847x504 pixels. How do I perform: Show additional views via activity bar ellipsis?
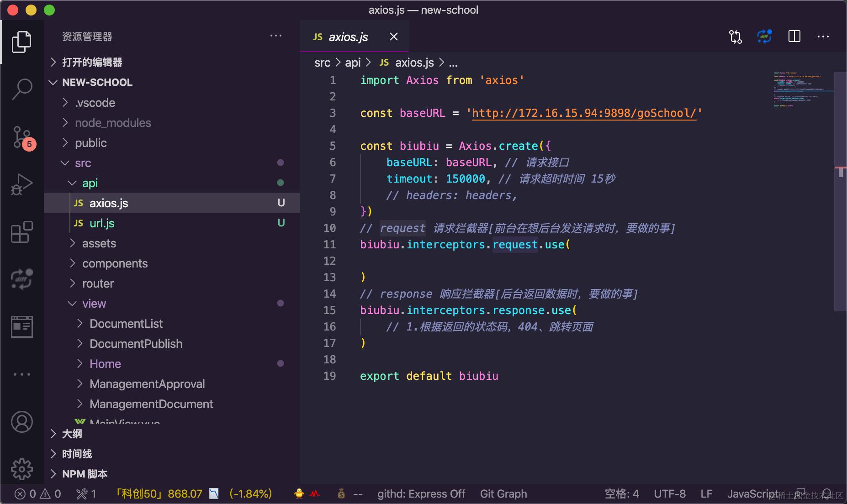(21, 374)
